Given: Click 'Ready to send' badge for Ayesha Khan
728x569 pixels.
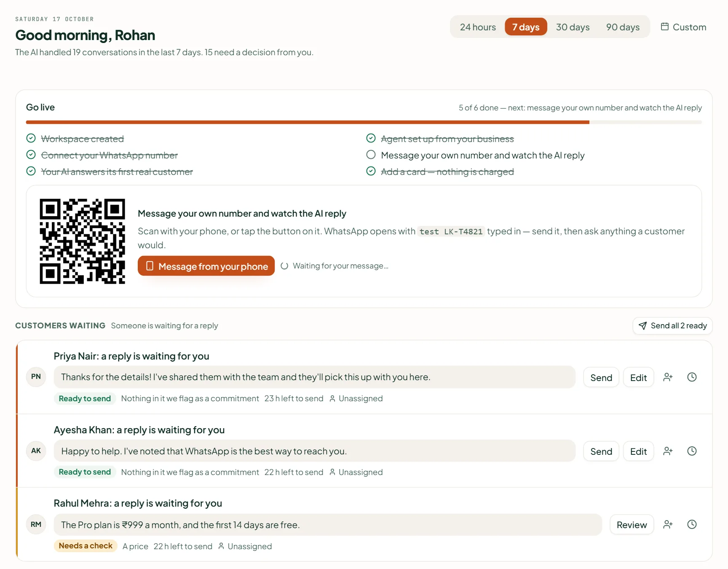Looking at the screenshot, I should (85, 472).
